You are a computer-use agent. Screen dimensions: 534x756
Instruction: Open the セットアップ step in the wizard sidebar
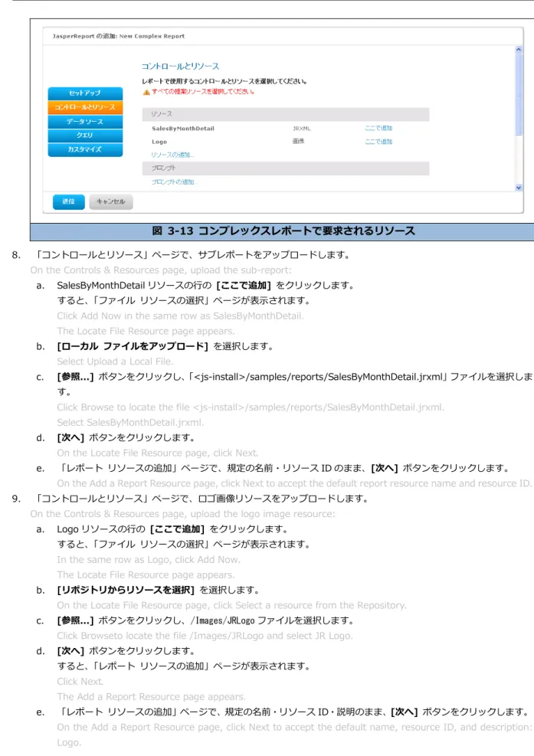85,93
